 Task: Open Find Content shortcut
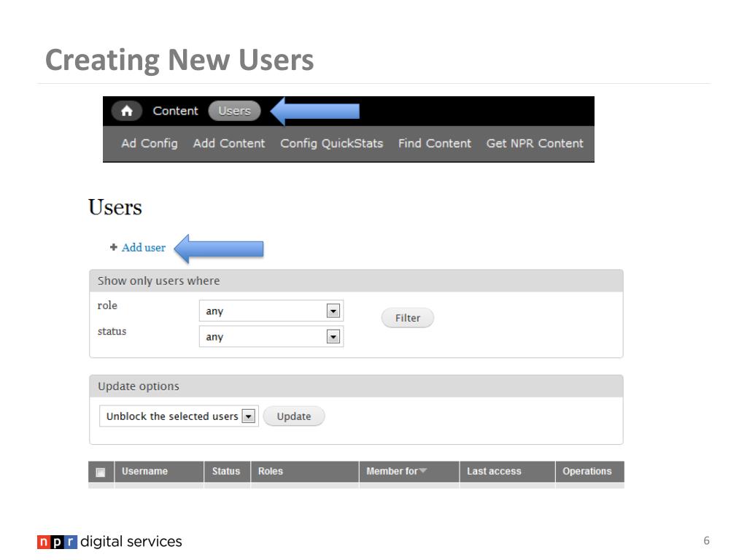coord(435,144)
